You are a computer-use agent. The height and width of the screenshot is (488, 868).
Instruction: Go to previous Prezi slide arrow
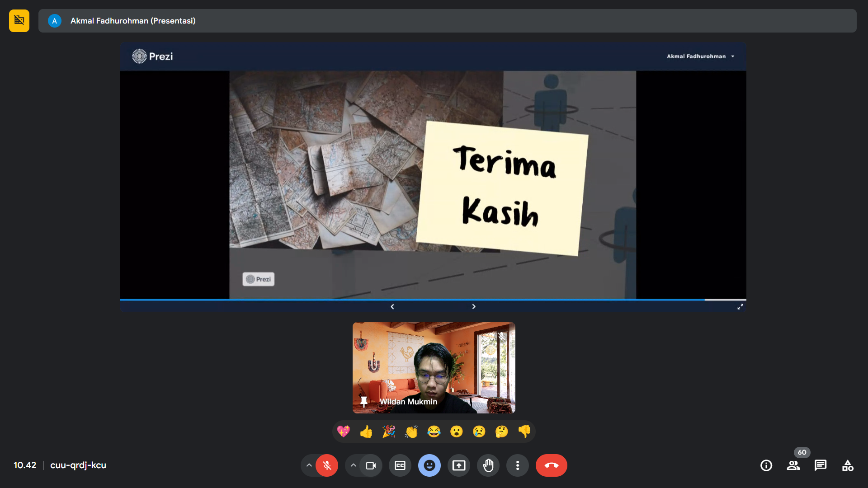coord(392,306)
